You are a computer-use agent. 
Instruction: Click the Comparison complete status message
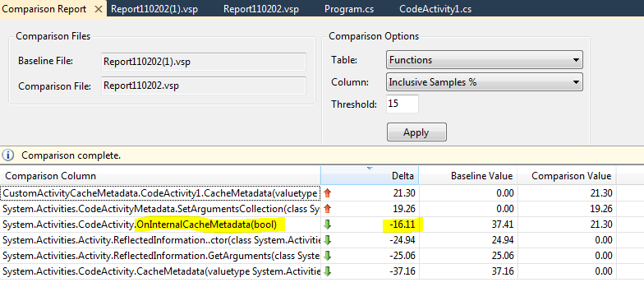tap(71, 155)
